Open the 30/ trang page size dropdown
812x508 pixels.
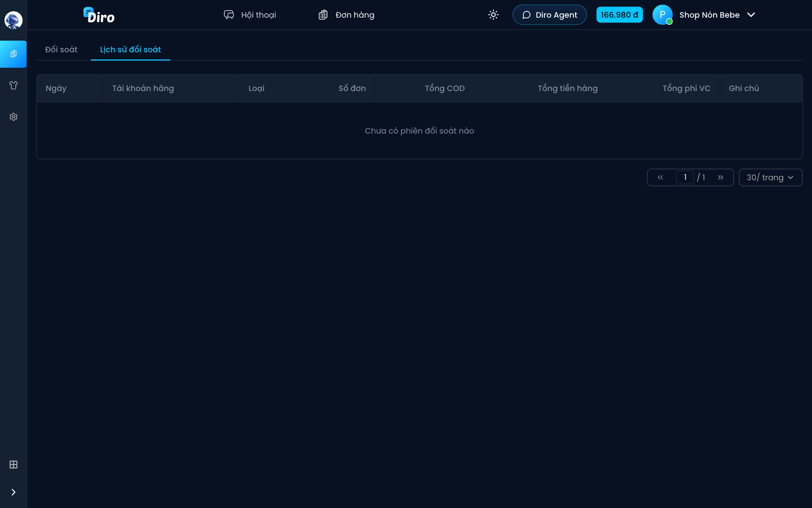[x=771, y=177]
